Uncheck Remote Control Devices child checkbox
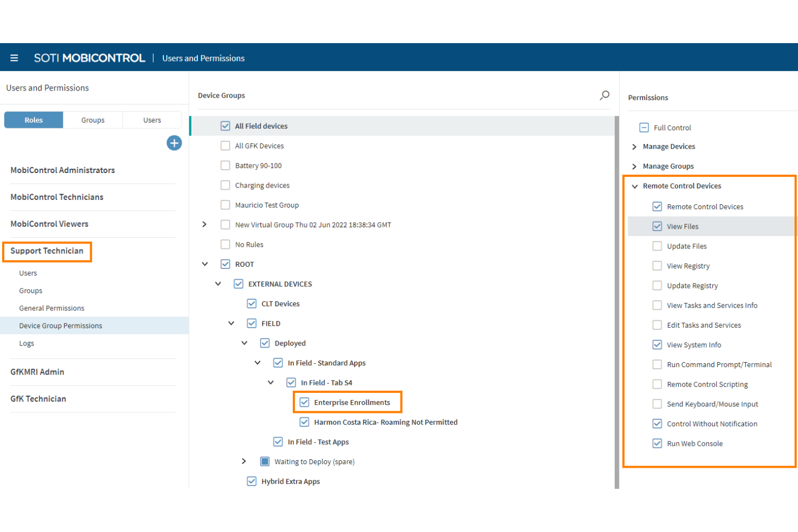The width and height of the screenshot is (798, 532). [x=657, y=206]
